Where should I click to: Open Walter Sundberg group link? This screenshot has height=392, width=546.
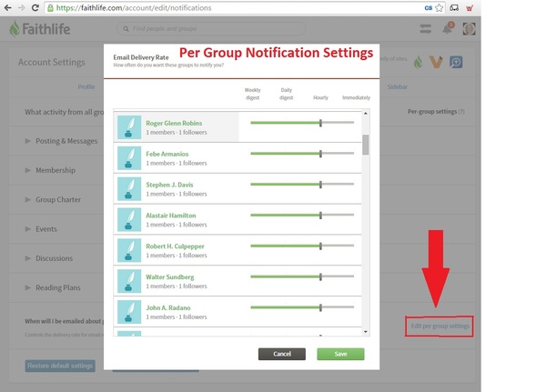point(170,277)
